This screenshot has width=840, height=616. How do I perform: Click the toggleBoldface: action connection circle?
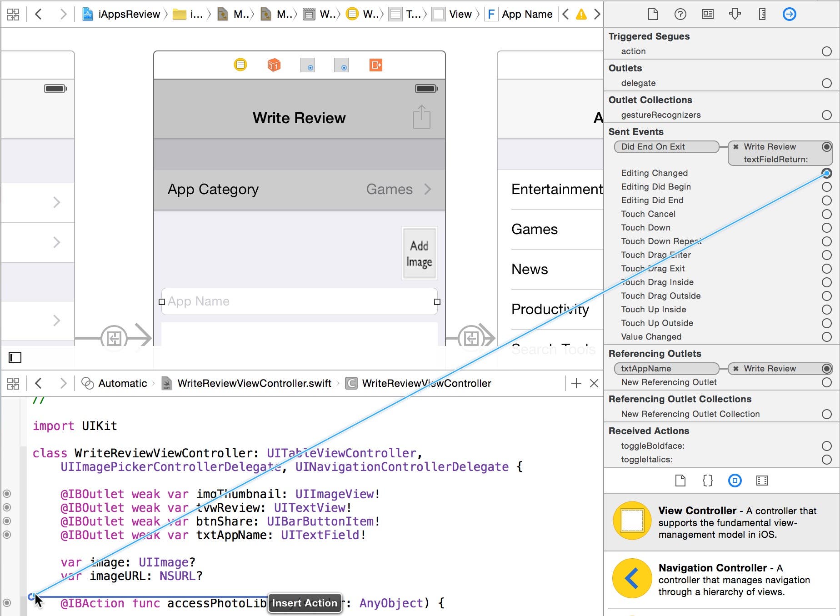point(827,446)
